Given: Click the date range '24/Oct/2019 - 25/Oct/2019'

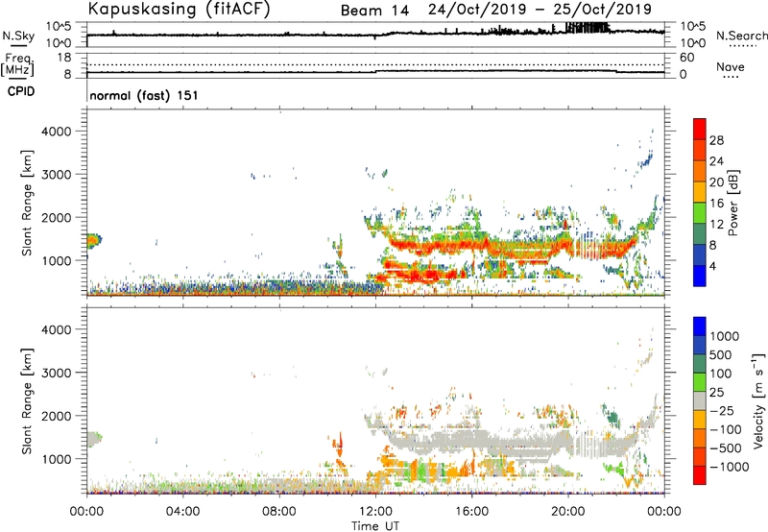Looking at the screenshot, I should (540, 10).
